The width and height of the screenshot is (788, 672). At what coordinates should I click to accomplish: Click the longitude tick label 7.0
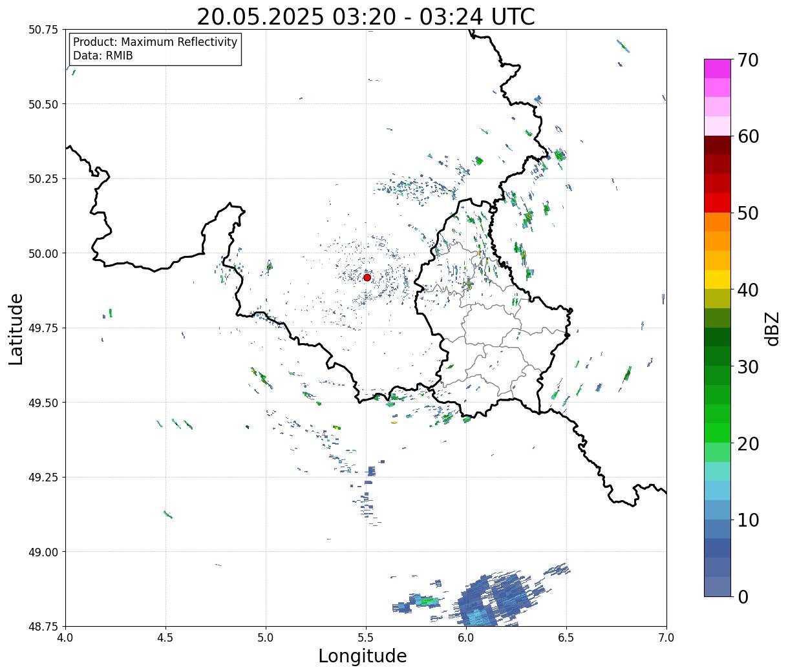click(x=666, y=638)
